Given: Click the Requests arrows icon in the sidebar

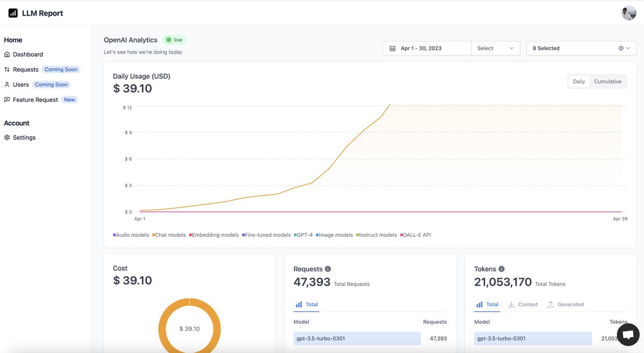Looking at the screenshot, I should click(7, 69).
